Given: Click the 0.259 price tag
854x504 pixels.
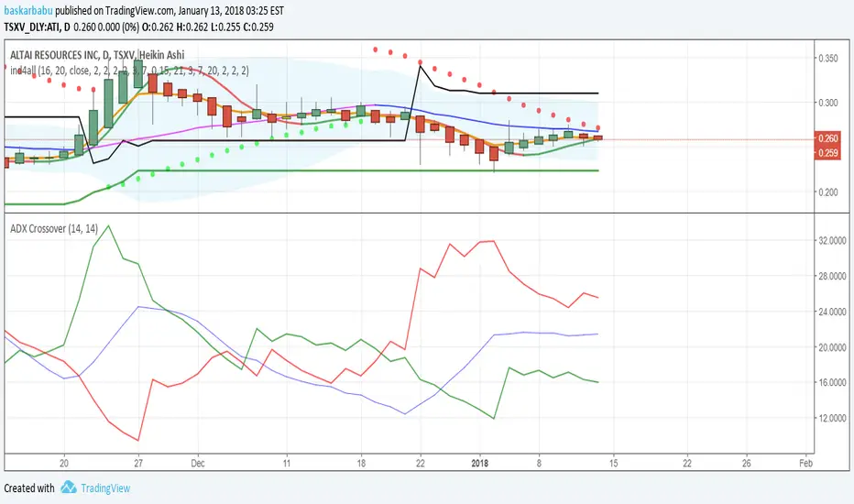Looking at the screenshot, I should pos(827,153).
